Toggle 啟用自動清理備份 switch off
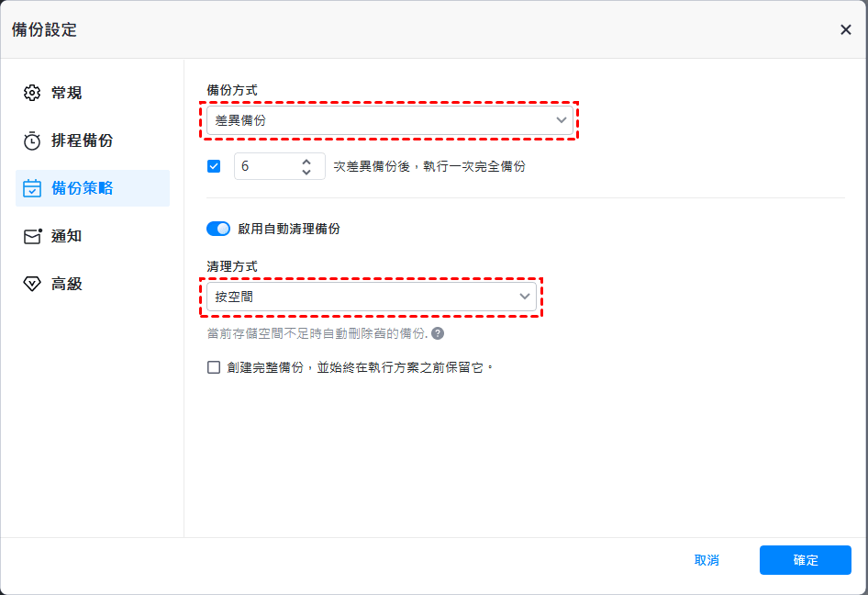Image resolution: width=868 pixels, height=595 pixels. [x=218, y=229]
